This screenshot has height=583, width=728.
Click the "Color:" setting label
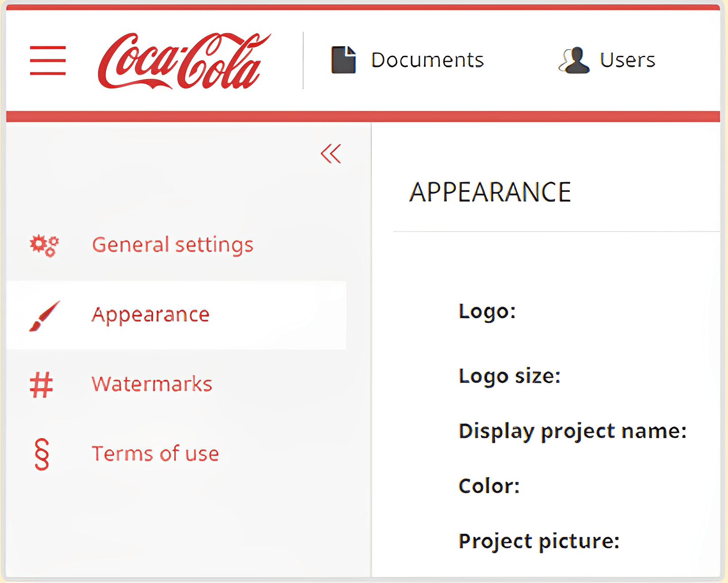[x=489, y=486]
